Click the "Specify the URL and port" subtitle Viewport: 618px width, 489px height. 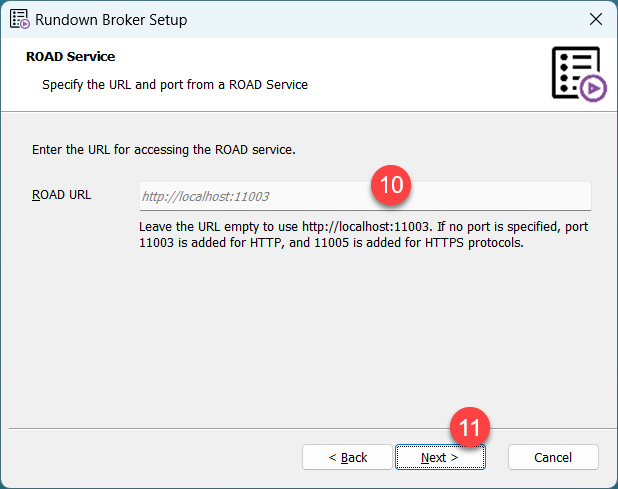(x=175, y=85)
